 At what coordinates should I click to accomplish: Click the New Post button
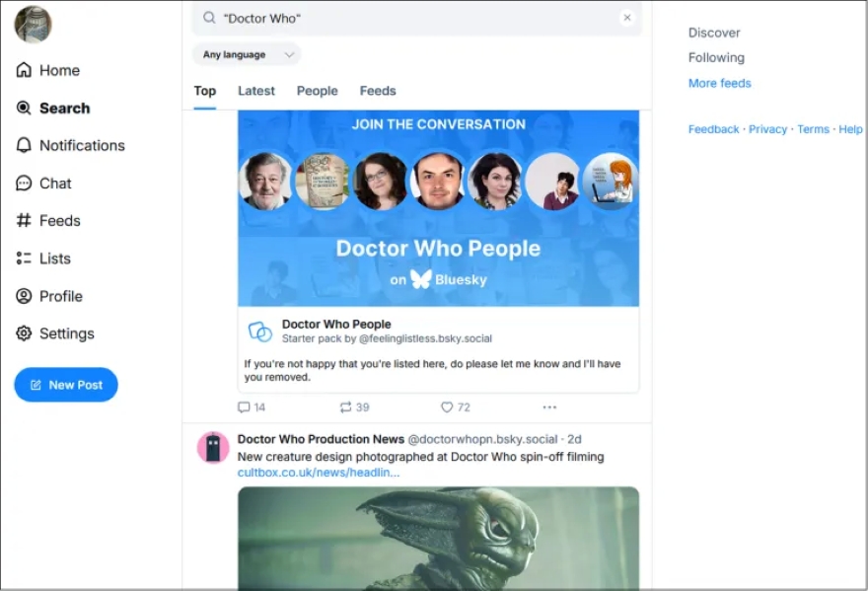pos(66,385)
